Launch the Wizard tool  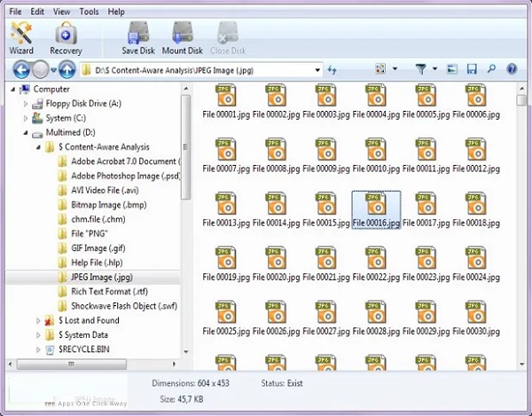click(21, 37)
